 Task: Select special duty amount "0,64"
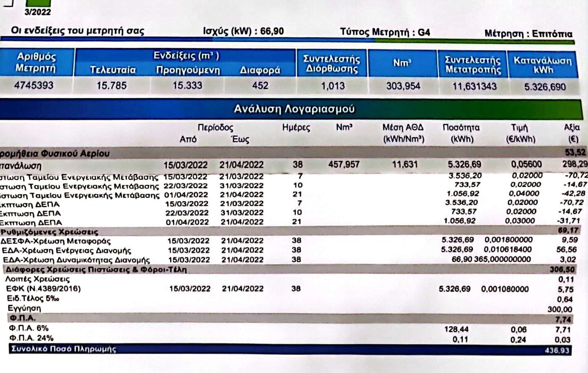pos(565,299)
